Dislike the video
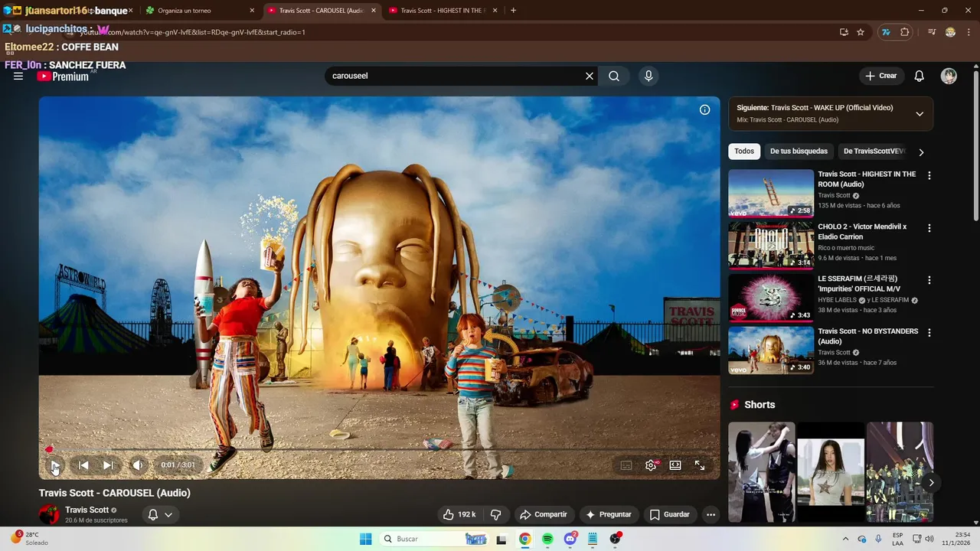This screenshot has height=551, width=980. 496,514
